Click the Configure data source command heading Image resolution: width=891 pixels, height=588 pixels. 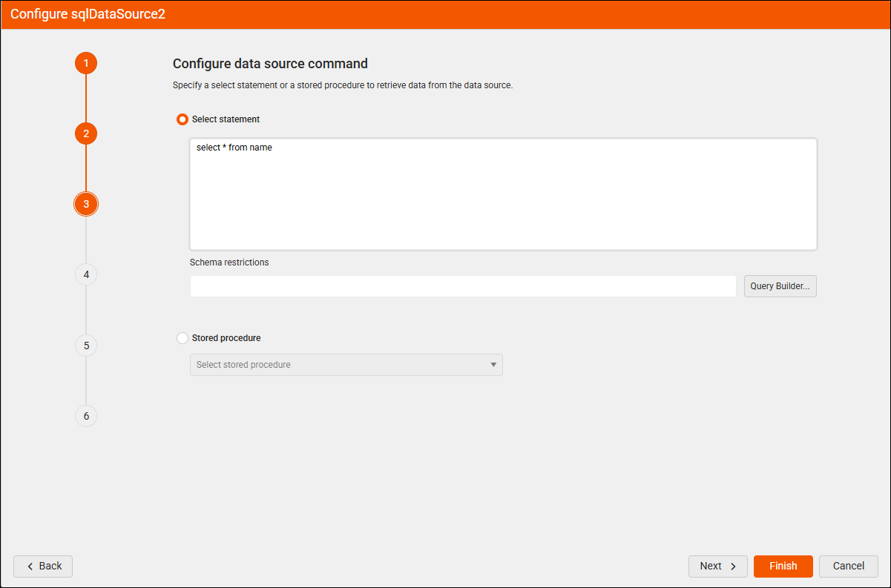(x=270, y=64)
